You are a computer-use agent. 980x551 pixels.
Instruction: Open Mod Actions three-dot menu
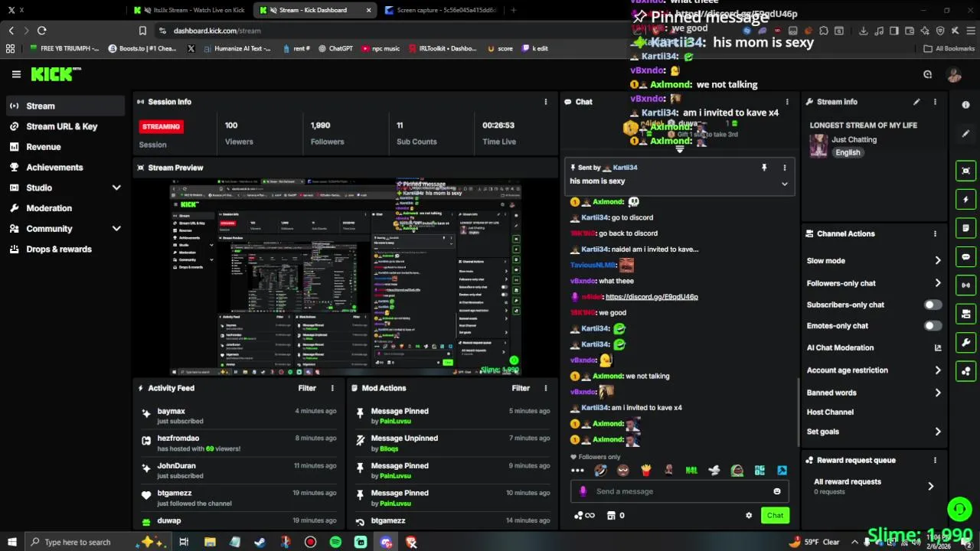point(546,388)
